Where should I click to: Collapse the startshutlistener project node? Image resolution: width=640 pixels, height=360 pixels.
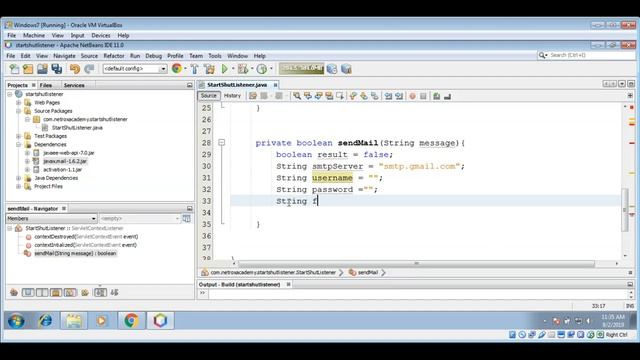click(x=10, y=94)
